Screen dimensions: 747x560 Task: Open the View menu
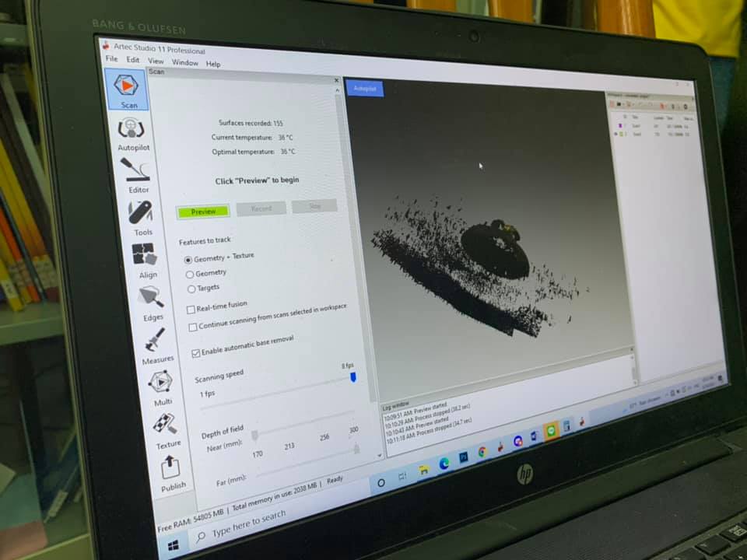[x=156, y=61]
